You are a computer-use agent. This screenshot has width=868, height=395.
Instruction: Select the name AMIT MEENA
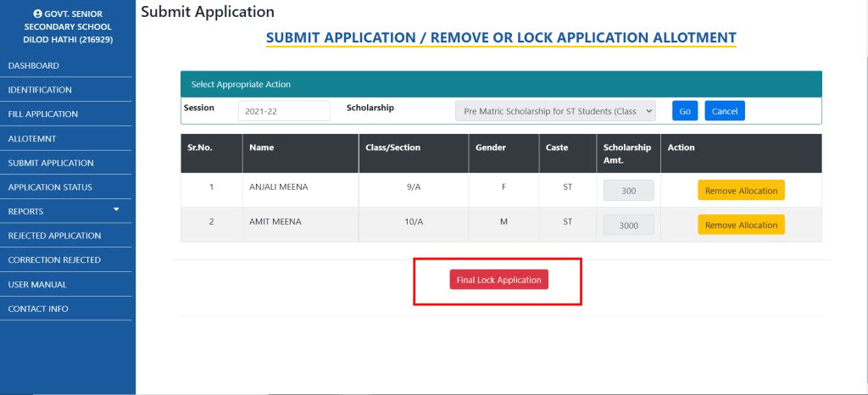click(275, 221)
